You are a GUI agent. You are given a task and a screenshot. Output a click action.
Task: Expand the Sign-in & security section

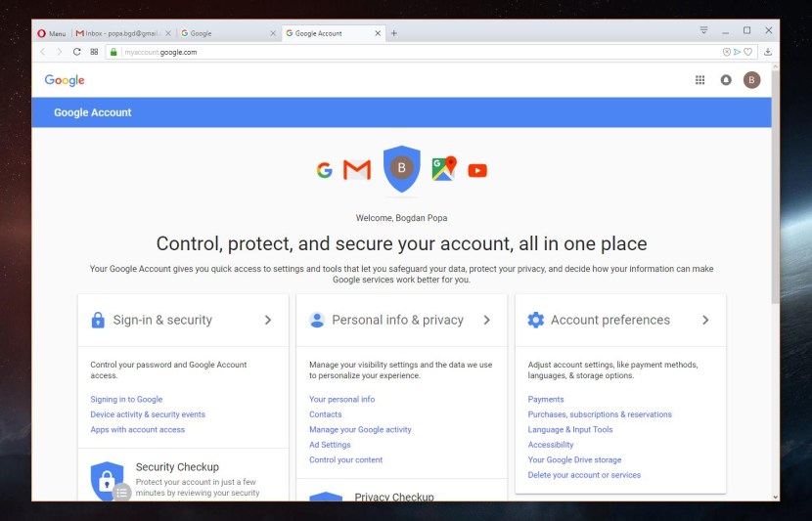tap(268, 320)
